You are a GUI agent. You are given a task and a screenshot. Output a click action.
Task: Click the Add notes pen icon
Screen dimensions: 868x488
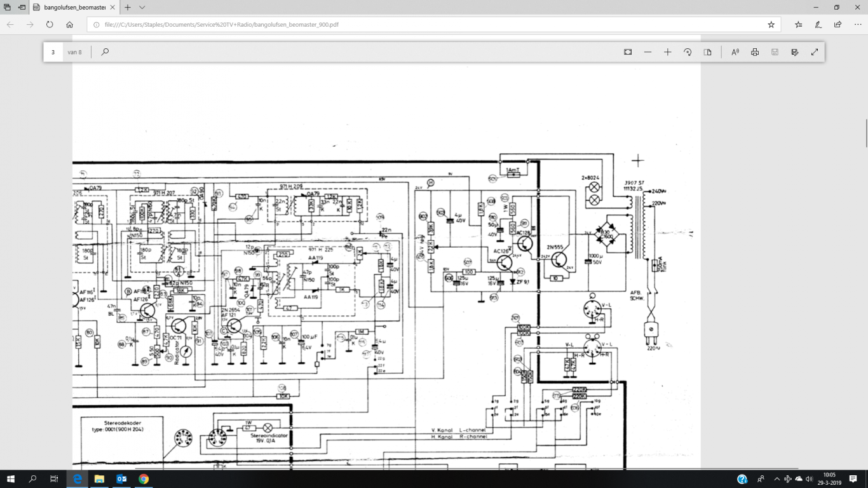pos(818,25)
